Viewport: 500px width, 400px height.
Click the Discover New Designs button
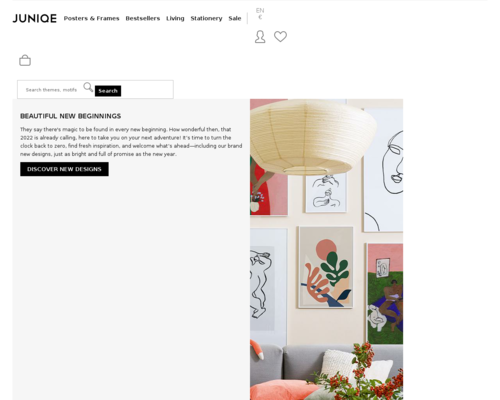point(64,169)
